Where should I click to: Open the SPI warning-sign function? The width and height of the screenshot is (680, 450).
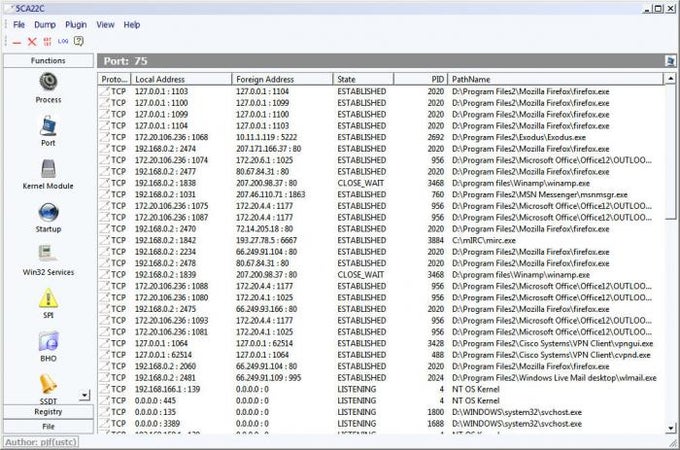pyautogui.click(x=48, y=303)
